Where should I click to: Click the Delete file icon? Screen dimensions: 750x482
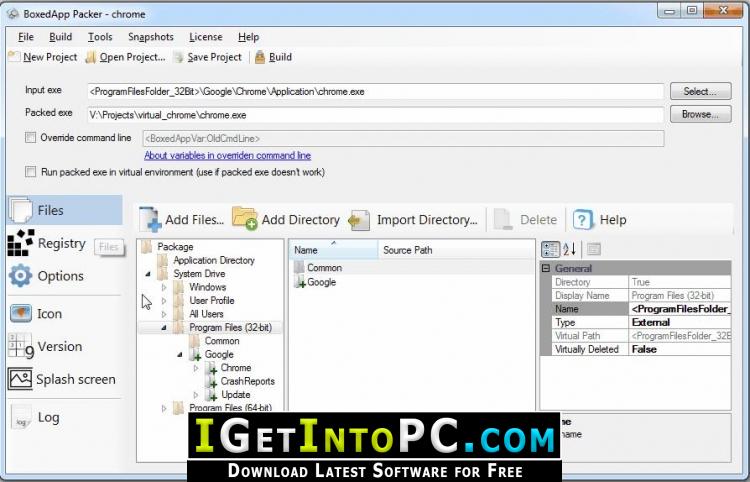click(503, 219)
